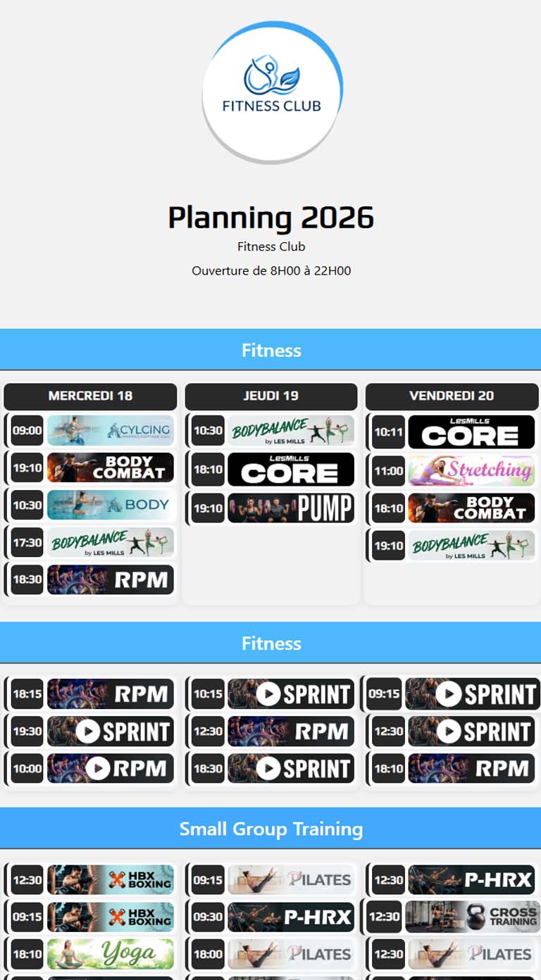
Task: Click the VENDREDI 20 column header
Action: [451, 396]
